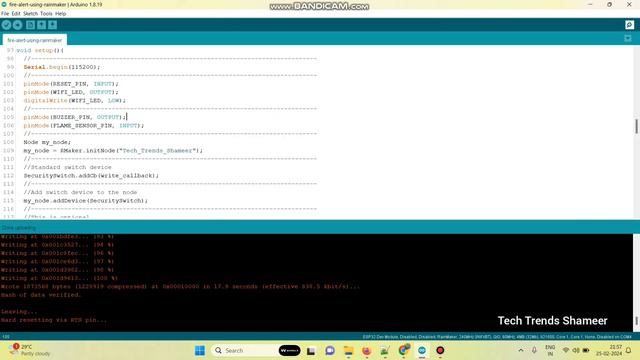Open the Serial Monitor
640x360 pixels.
[x=629, y=25]
